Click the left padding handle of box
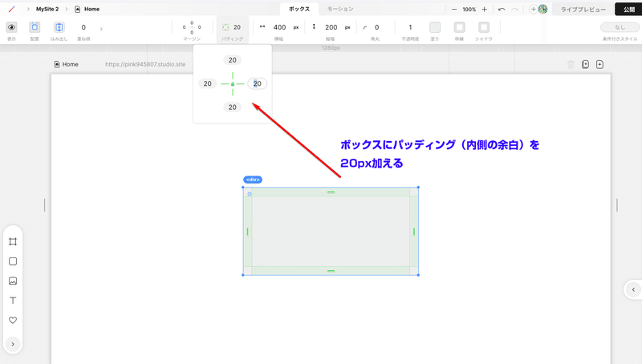The image size is (642, 364). [x=247, y=232]
